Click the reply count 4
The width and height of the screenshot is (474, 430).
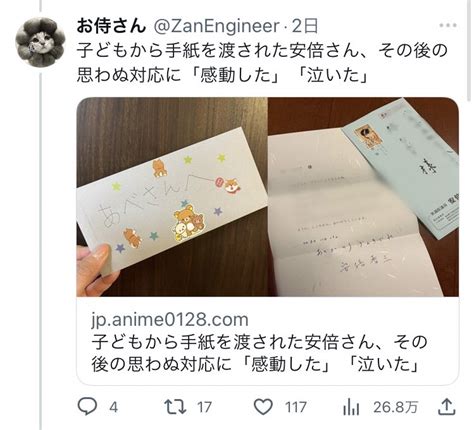113,407
